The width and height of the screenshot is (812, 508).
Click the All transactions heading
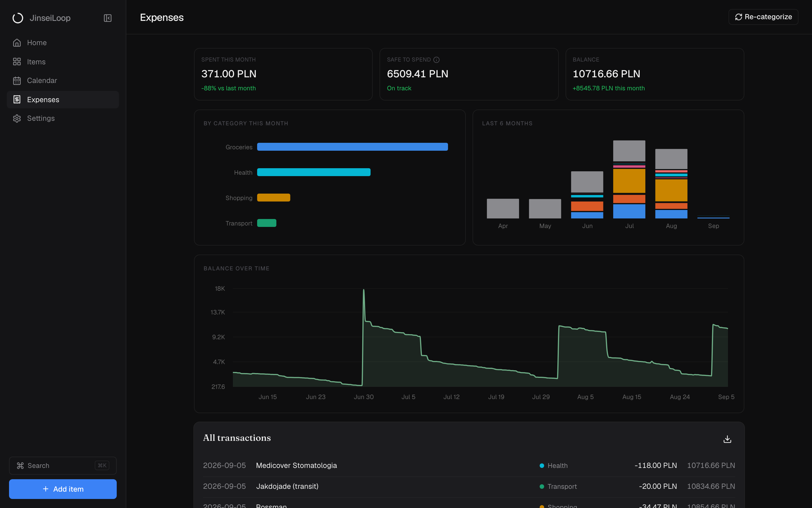tap(237, 438)
